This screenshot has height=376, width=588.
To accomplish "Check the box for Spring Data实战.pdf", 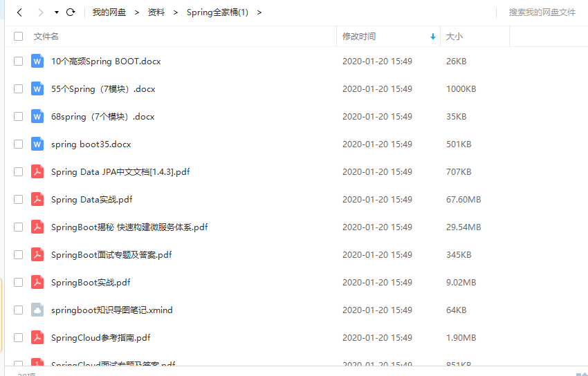I will click(18, 200).
